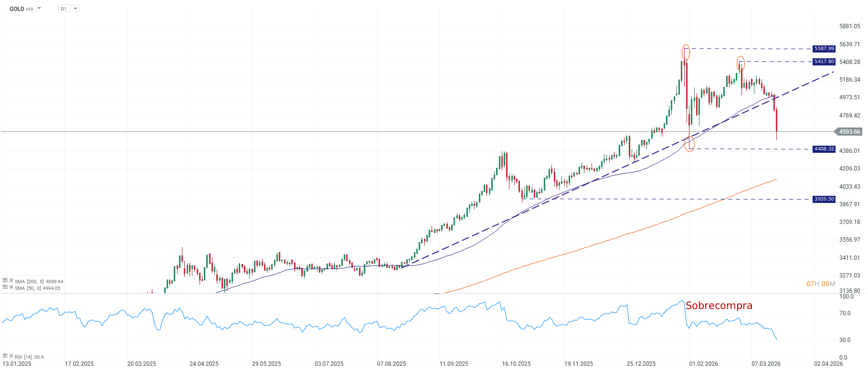Click the orange ellipse at the 4408.32 low
This screenshot has height=372, width=868.
tap(689, 143)
